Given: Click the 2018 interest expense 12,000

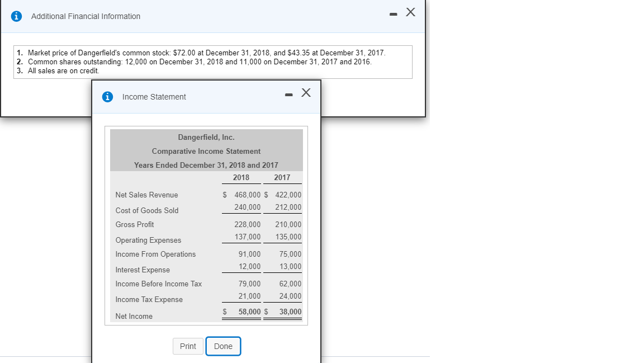Looking at the screenshot, I should (249, 266).
